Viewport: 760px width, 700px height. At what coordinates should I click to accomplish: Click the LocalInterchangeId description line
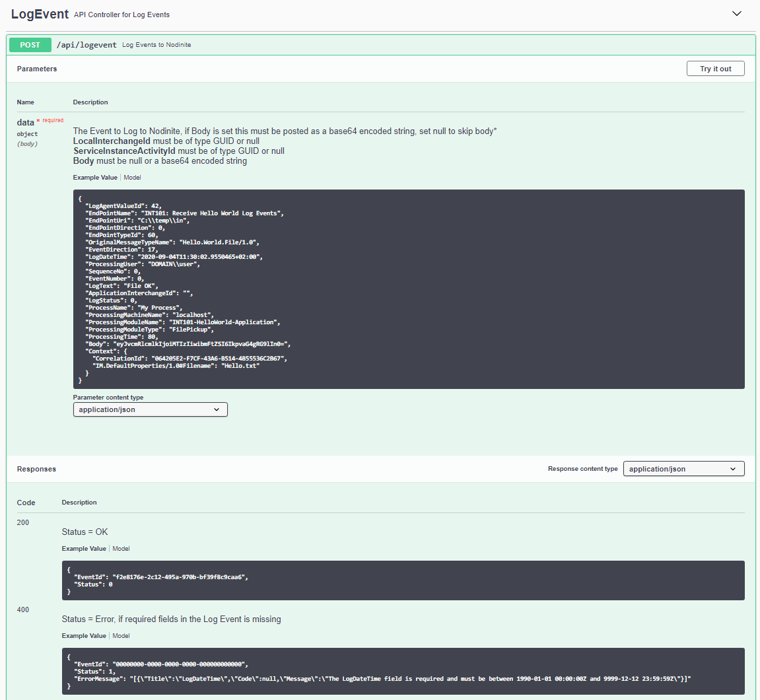tap(166, 141)
